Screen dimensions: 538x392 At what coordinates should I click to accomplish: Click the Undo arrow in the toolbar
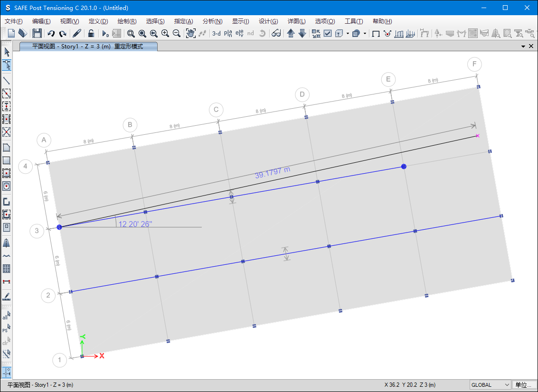(51, 33)
